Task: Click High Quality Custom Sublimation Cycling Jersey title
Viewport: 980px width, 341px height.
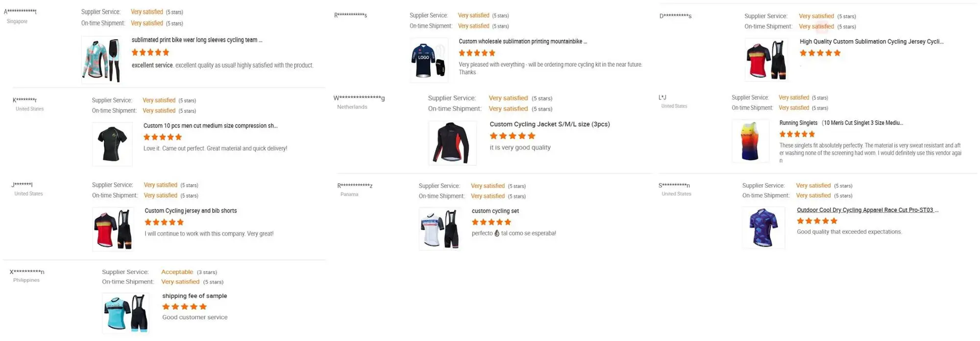Action: (871, 42)
